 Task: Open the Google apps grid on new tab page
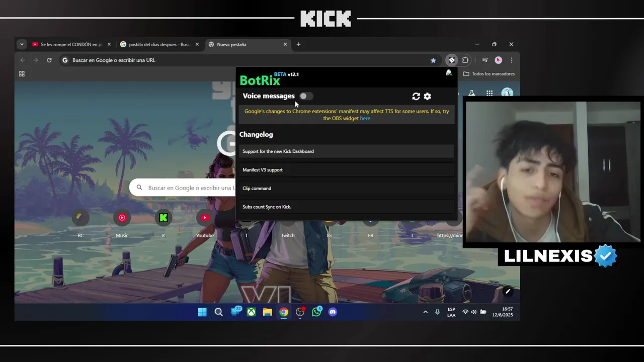click(490, 93)
